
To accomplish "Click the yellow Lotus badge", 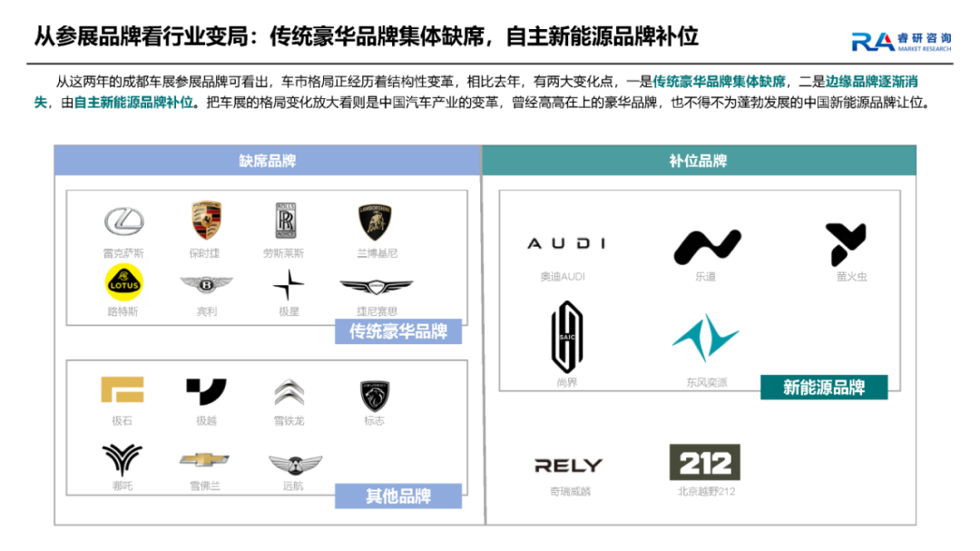I will tap(123, 282).
